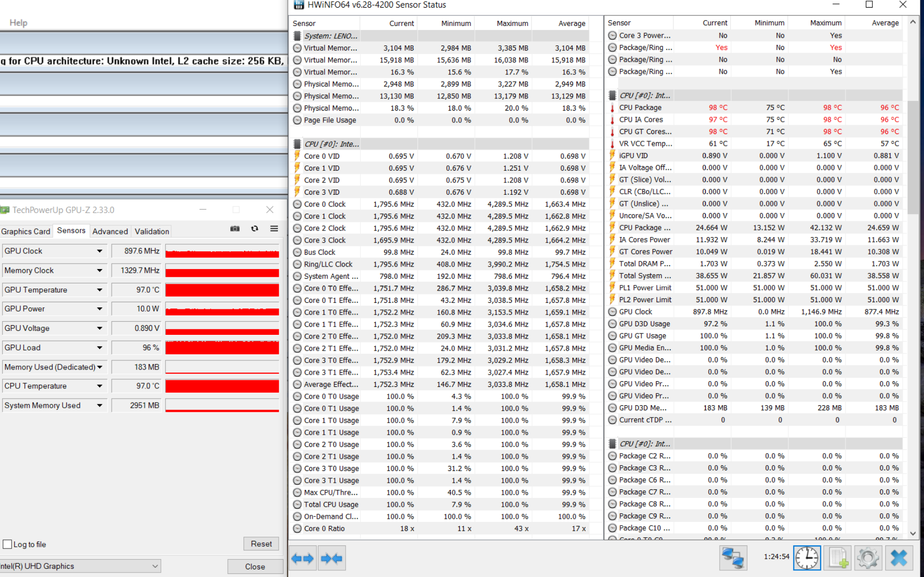Click the HWiNFO logging sheet icon
The image size is (924, 577).
pos(838,558)
